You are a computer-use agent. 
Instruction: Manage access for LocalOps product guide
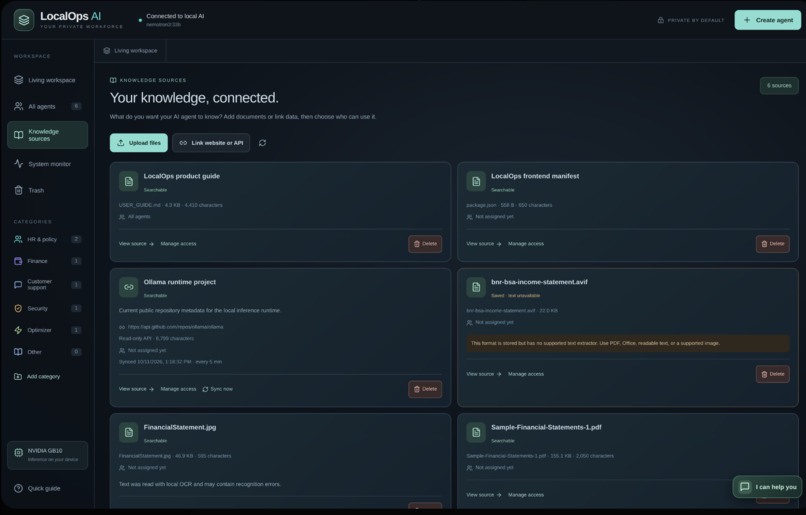(x=178, y=244)
